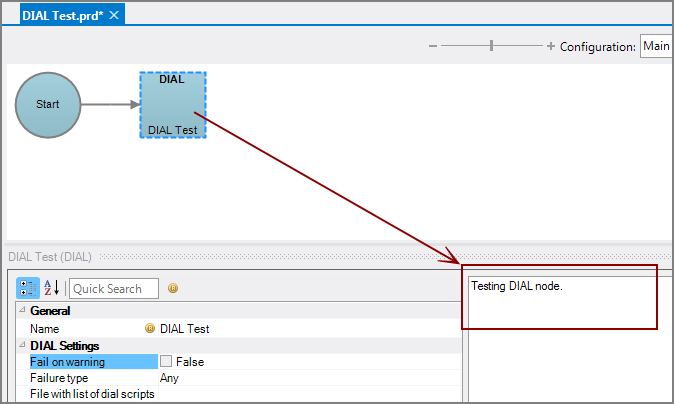The width and height of the screenshot is (674, 404).
Task: Click the gold icon beside Quick Search
Action: pos(173,288)
